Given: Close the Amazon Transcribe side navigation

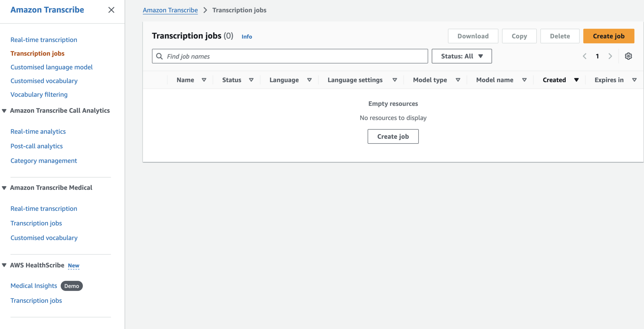Looking at the screenshot, I should (111, 10).
